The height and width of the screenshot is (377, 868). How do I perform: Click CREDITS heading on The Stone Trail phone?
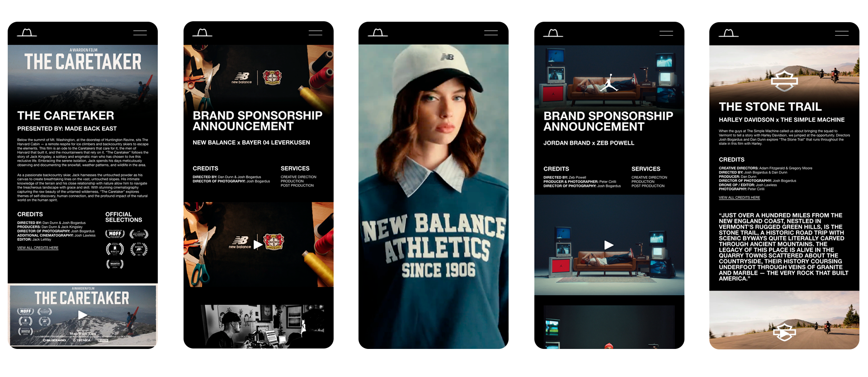tap(731, 160)
